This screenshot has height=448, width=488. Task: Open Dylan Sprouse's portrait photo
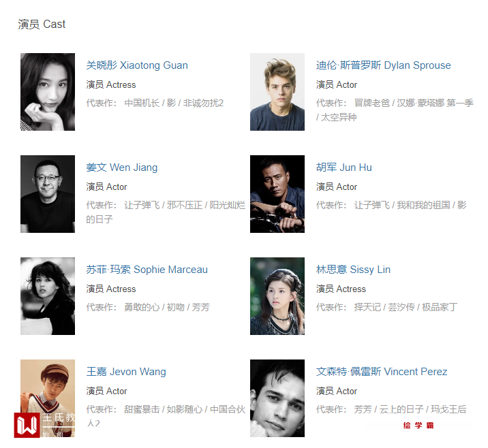tap(277, 92)
